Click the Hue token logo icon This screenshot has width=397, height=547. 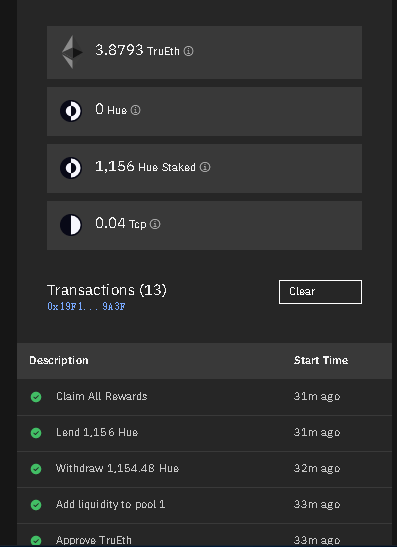coord(71,111)
